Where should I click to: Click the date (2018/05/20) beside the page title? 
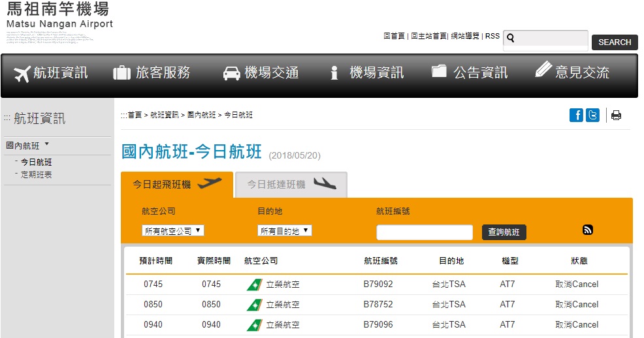click(295, 155)
